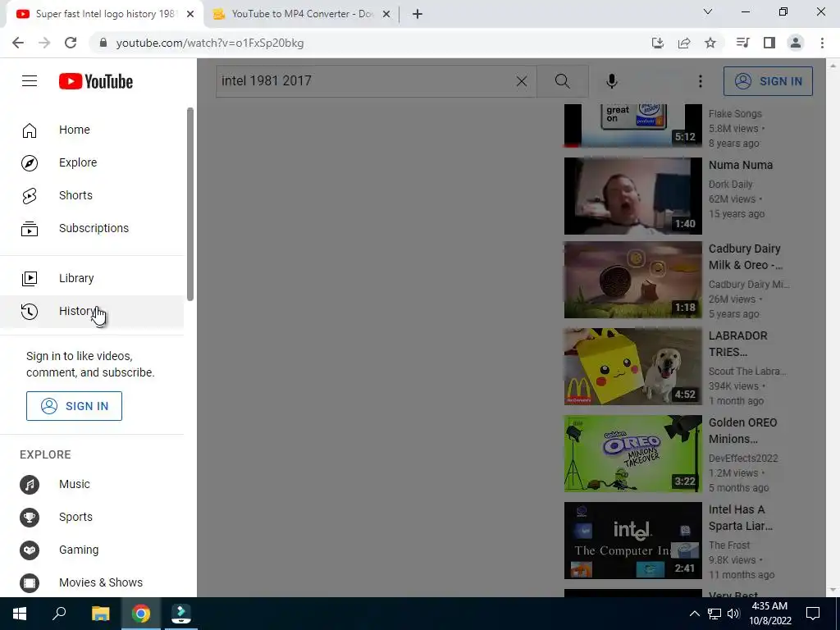Open Movies & Shows under Explore
This screenshot has width=840, height=630.
pos(92,582)
